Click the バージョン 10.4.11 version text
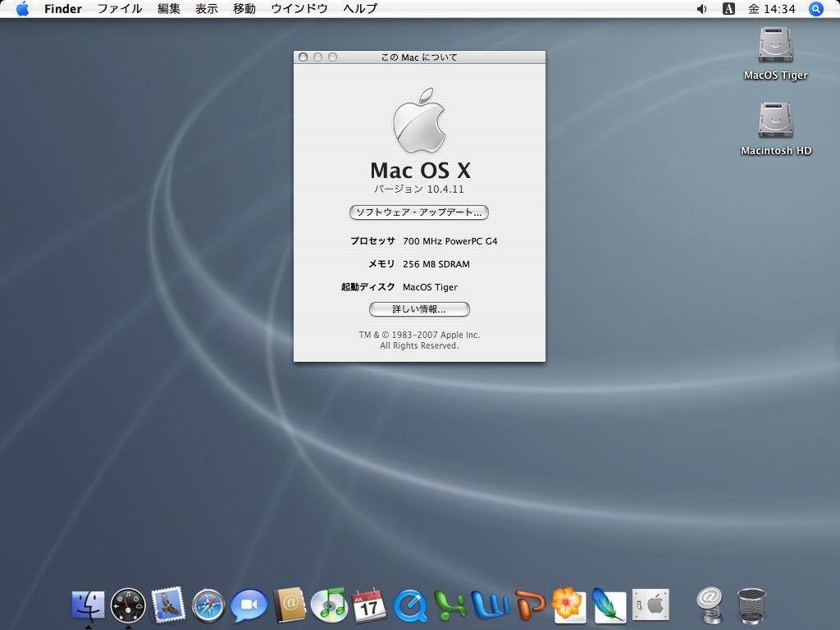Image resolution: width=840 pixels, height=630 pixels. [419, 189]
